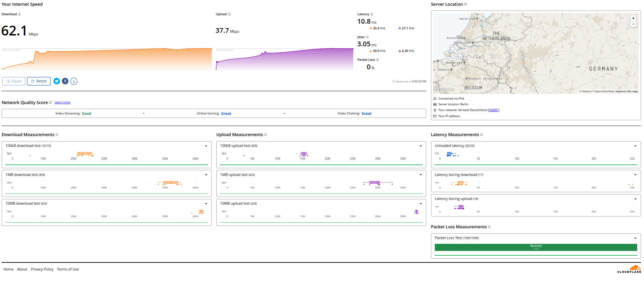The height and width of the screenshot is (281, 644).
Task: Open the OpenStreetMap attribution link
Action: point(603,91)
